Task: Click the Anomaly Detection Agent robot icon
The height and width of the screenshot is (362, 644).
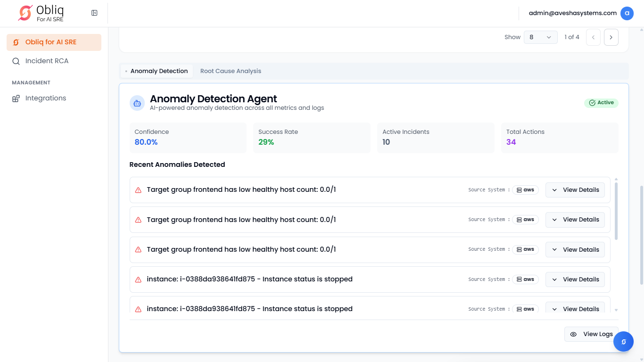Action: pos(137,103)
